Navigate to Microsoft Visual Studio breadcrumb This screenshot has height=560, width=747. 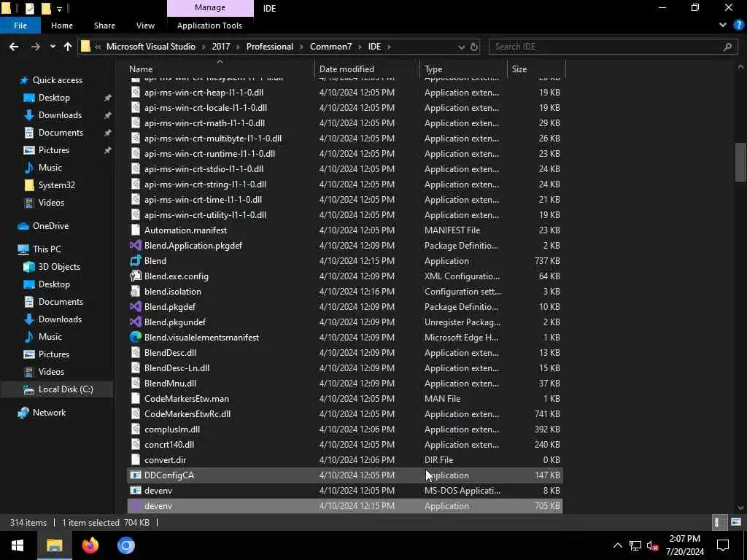[151, 47]
